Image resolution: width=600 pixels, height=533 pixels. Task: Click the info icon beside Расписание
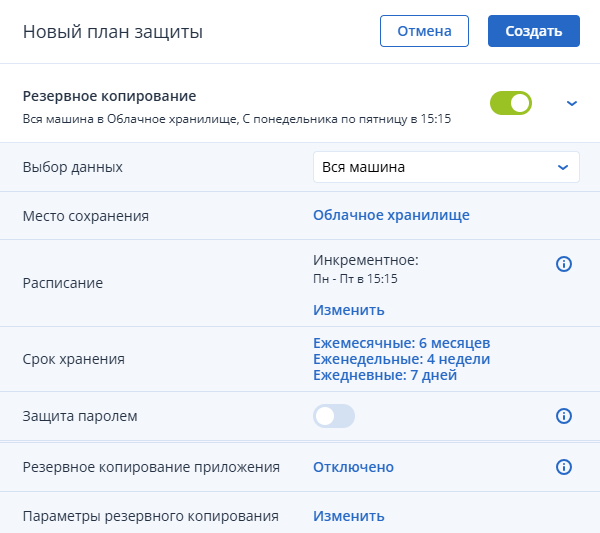coord(564,264)
